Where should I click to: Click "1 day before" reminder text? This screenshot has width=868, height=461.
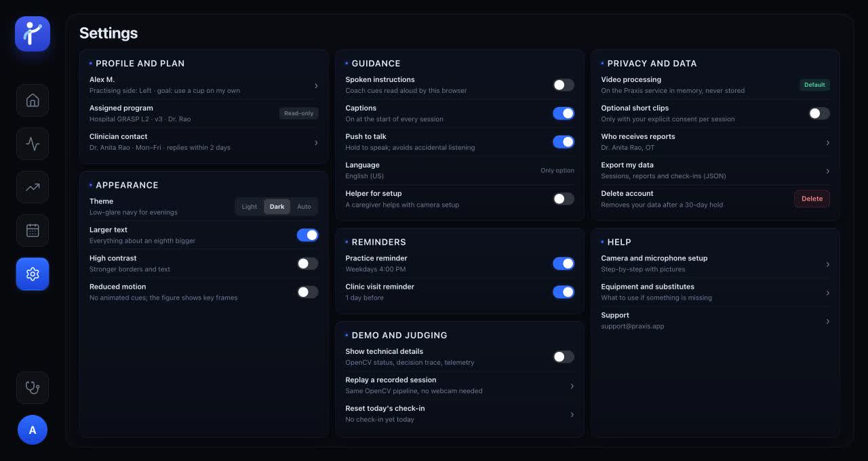[x=364, y=298]
